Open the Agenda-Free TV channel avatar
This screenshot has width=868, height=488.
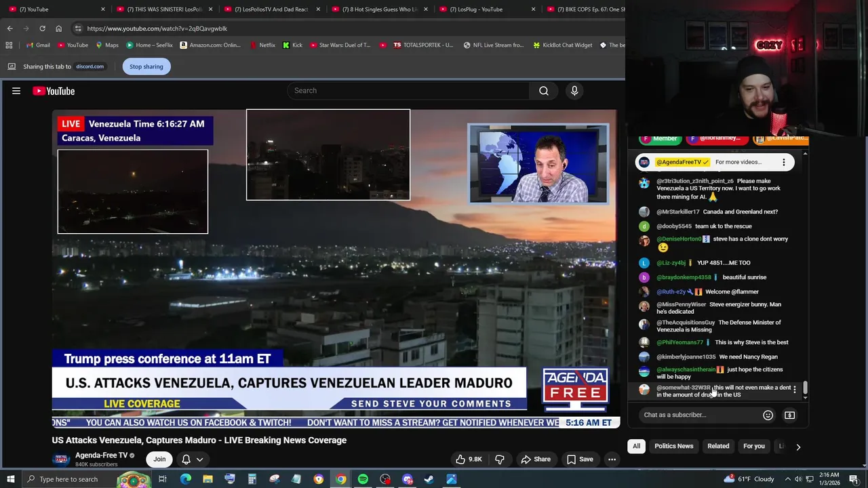coord(61,460)
